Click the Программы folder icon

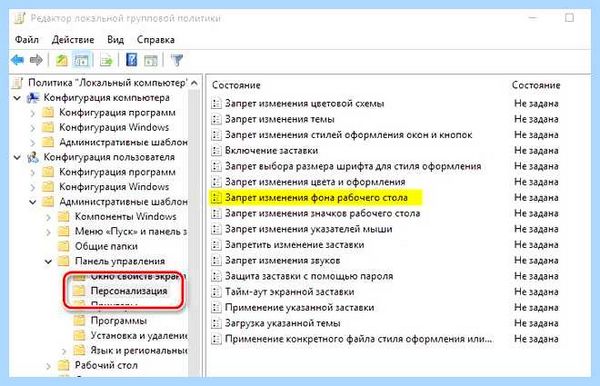click(79, 321)
